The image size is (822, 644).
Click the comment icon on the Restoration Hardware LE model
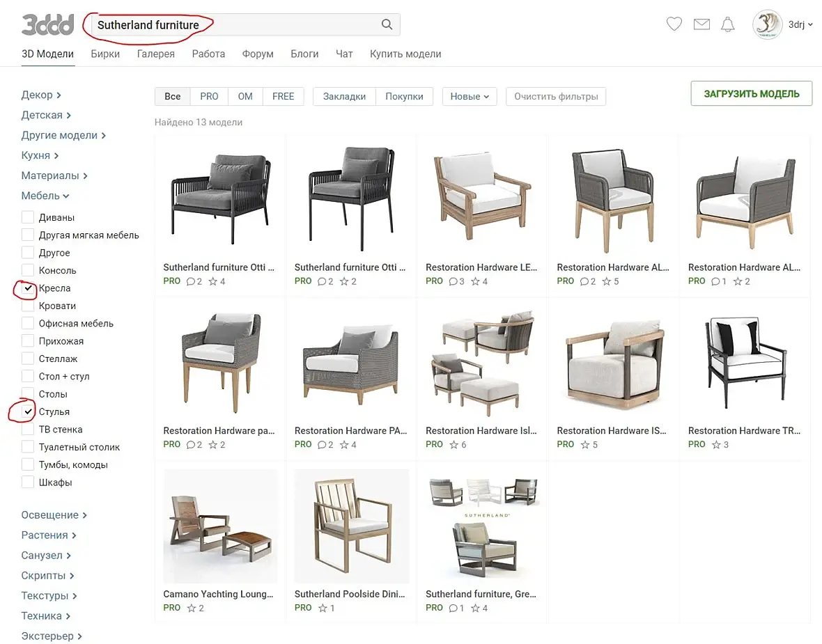click(453, 281)
